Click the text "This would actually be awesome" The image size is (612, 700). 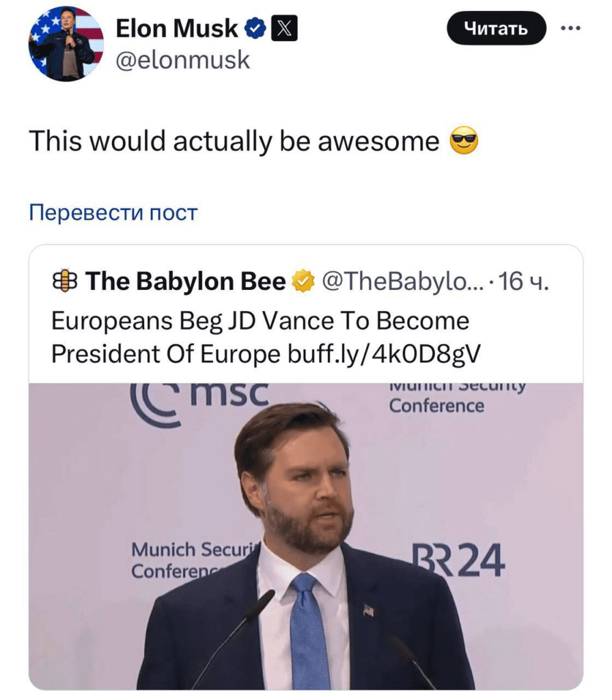(234, 141)
